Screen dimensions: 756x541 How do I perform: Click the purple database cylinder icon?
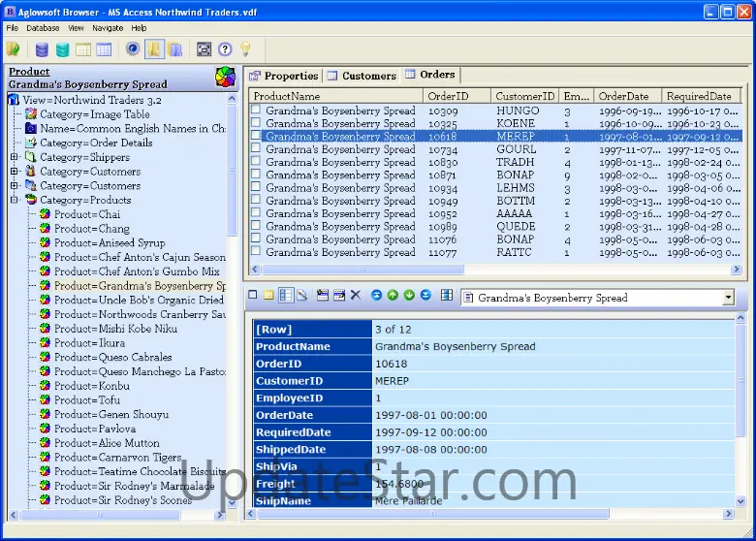pyautogui.click(x=42, y=49)
